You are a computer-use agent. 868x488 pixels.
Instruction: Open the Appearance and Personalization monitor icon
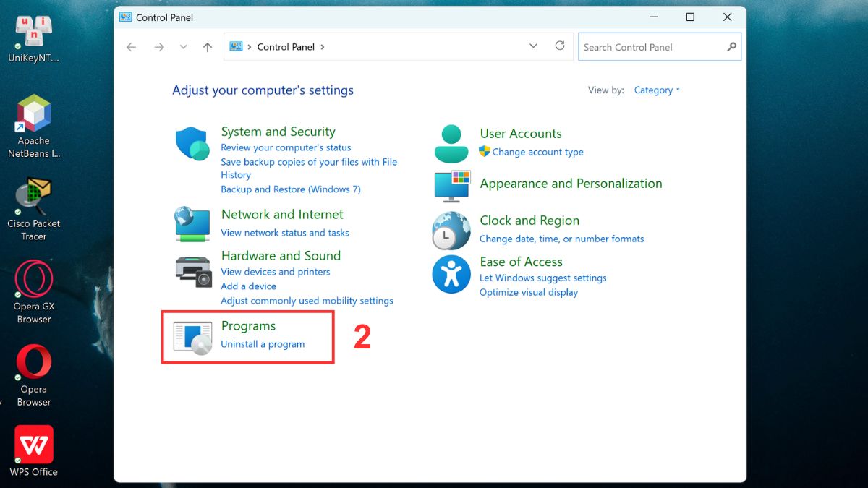pos(452,186)
